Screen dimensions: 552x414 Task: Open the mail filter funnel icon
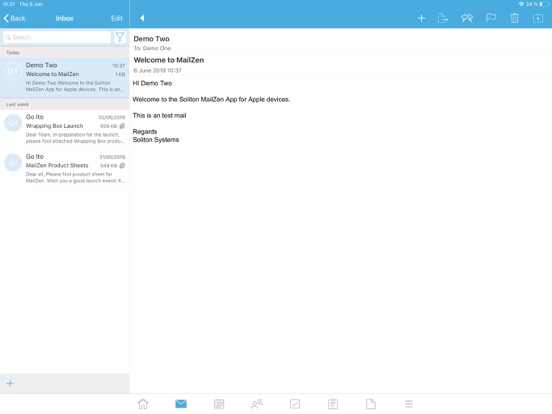(x=120, y=37)
